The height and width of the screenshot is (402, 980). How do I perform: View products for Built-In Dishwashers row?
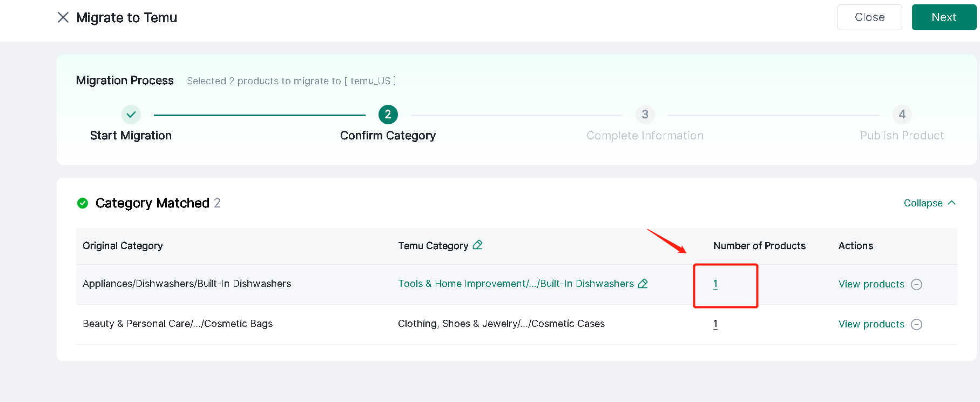tap(871, 284)
